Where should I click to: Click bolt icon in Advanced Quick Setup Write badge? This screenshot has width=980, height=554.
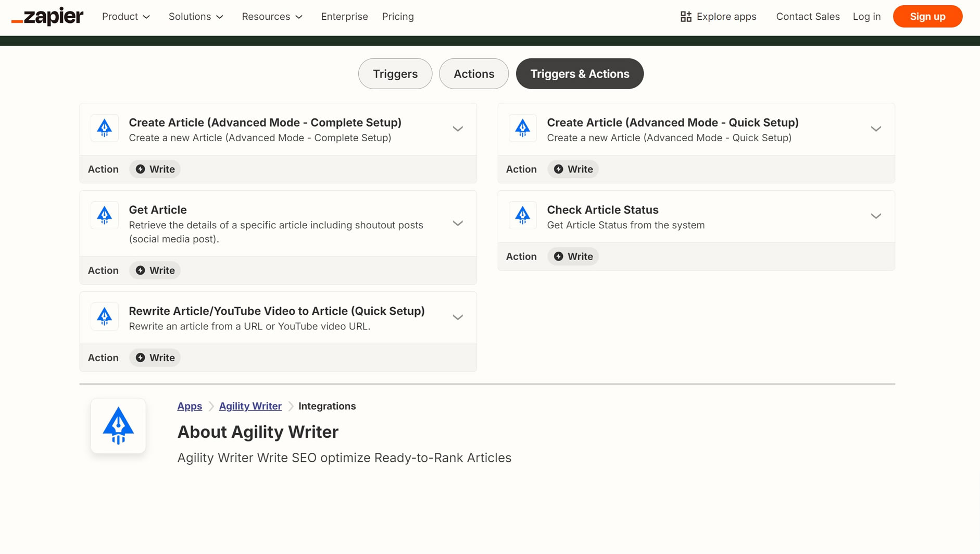click(559, 169)
